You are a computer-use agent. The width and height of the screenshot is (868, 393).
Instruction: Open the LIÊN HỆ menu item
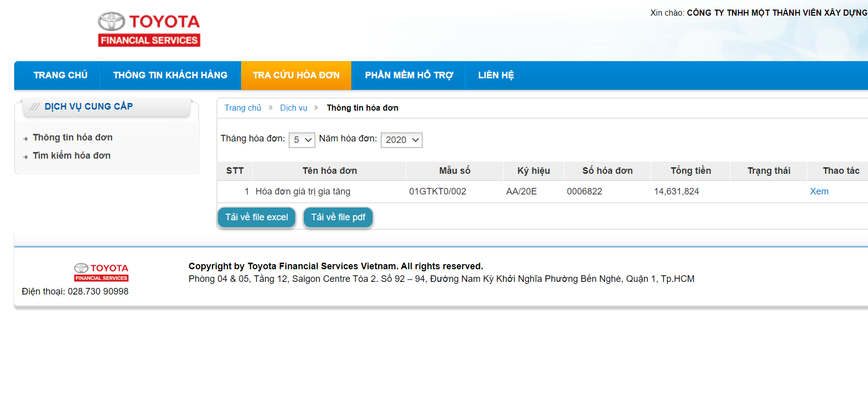point(495,75)
